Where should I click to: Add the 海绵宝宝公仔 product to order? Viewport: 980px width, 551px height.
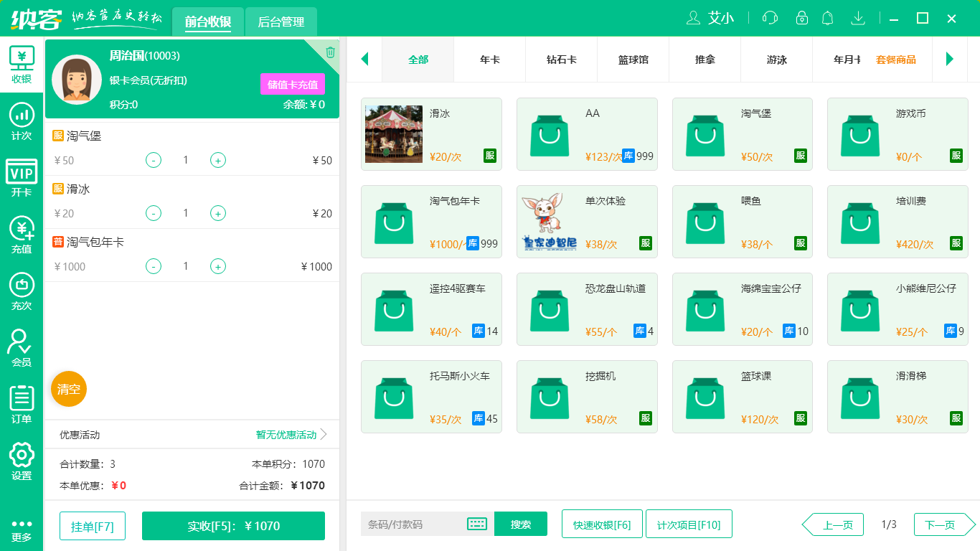pos(743,309)
